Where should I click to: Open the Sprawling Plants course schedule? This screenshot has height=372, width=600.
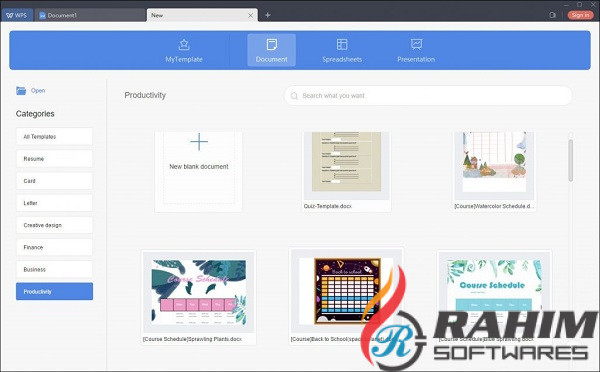tap(199, 292)
